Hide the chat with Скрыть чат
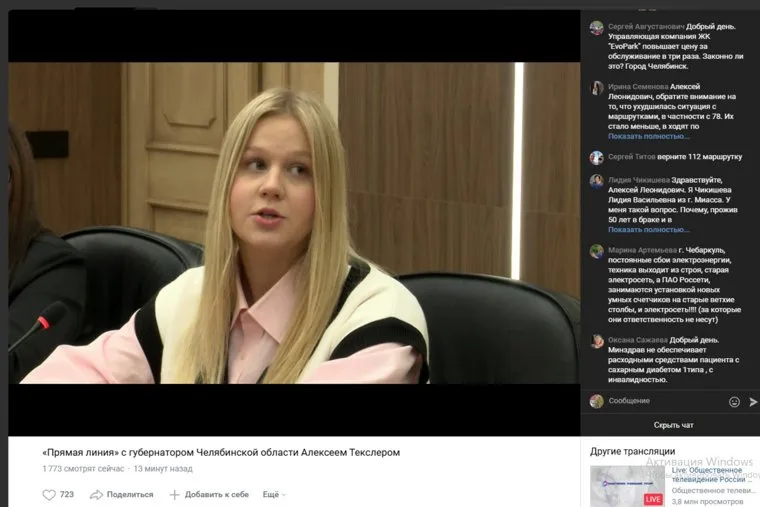The image size is (760, 507). [673, 425]
